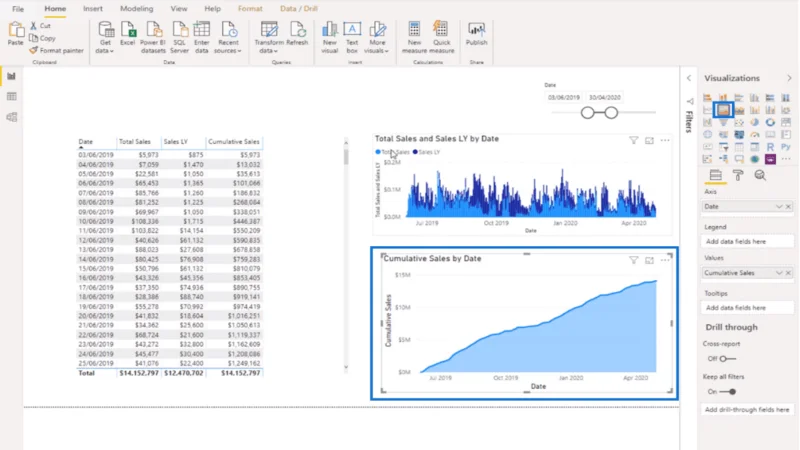Switch to Model view in left sidebar
Screen dimensions: 800x450
[11, 117]
